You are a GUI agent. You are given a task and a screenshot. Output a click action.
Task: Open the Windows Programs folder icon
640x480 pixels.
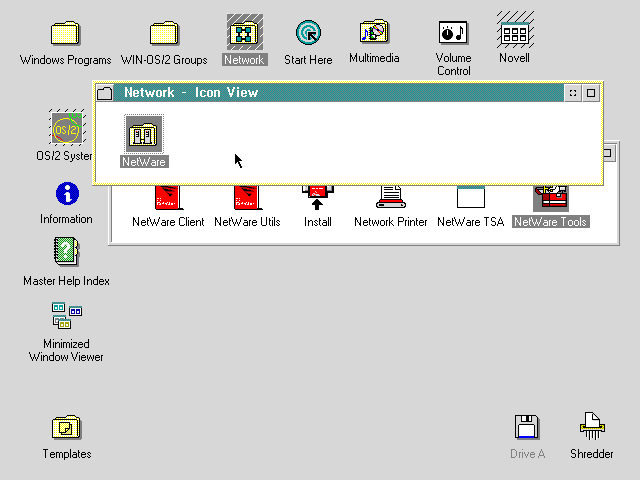coord(65,33)
